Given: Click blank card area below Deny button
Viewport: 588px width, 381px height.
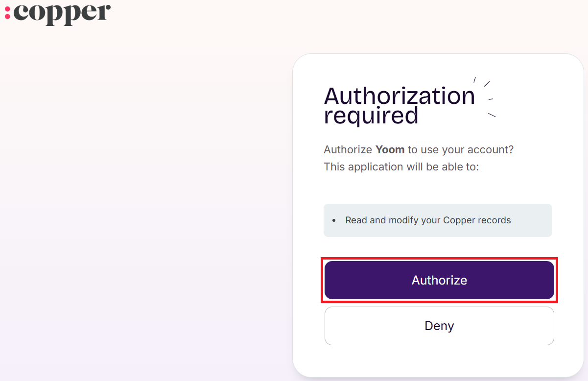Looking at the screenshot, I should tap(439, 361).
